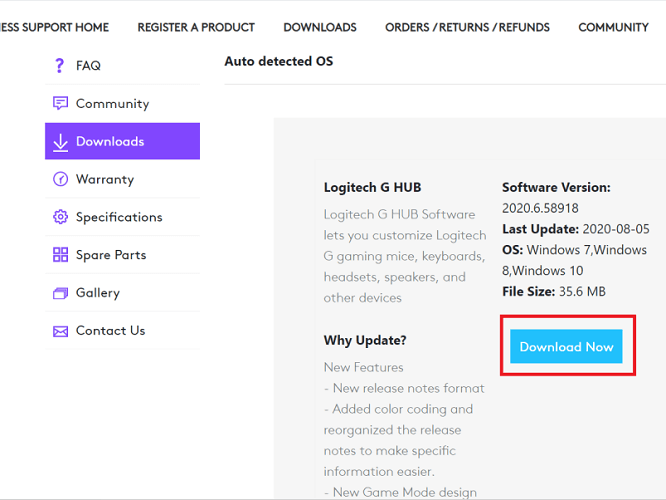Viewport: 666px width, 500px height.
Task: Click the Auto detected OS heading
Action: tap(279, 61)
